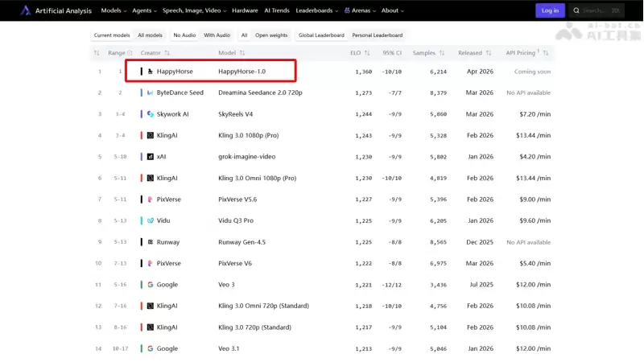The image size is (644, 362).
Task: Click the Artificial Analysis logo icon
Action: 26,10
